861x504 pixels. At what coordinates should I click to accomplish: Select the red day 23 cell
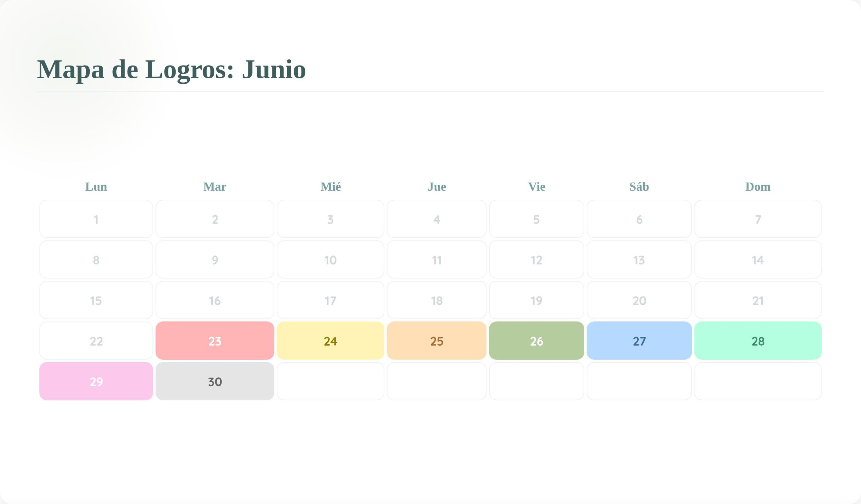tap(215, 341)
